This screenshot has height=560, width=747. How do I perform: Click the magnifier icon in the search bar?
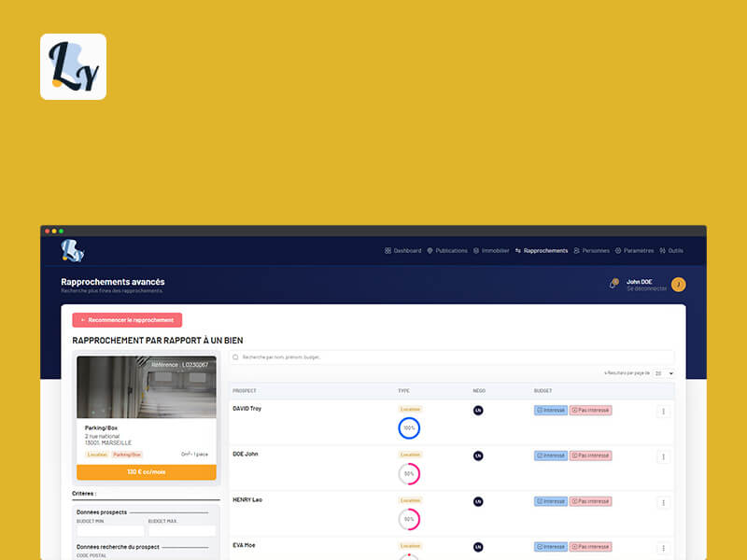237,357
